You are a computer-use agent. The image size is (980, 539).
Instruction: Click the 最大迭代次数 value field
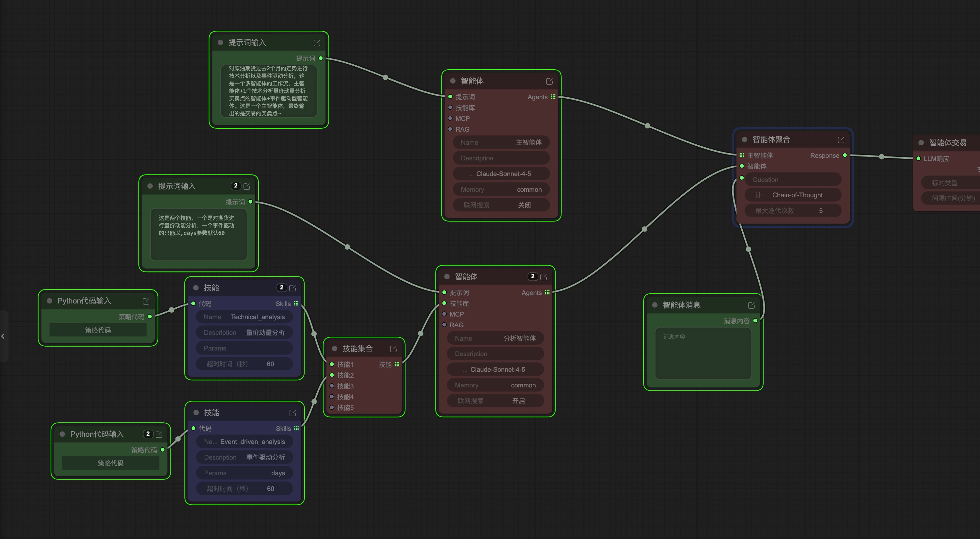coord(792,210)
